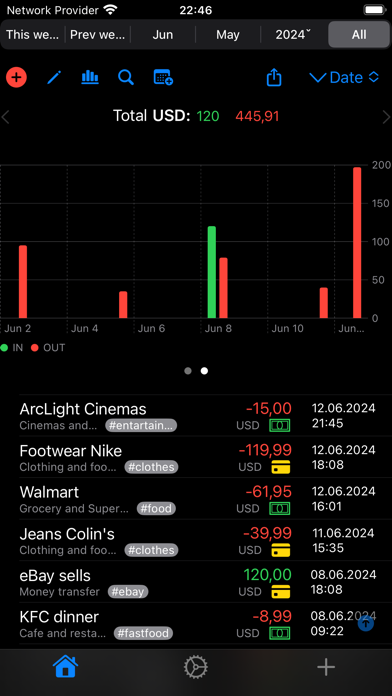The width and height of the screenshot is (392, 696).
Task: Open the calendar add period icon
Action: [x=163, y=78]
